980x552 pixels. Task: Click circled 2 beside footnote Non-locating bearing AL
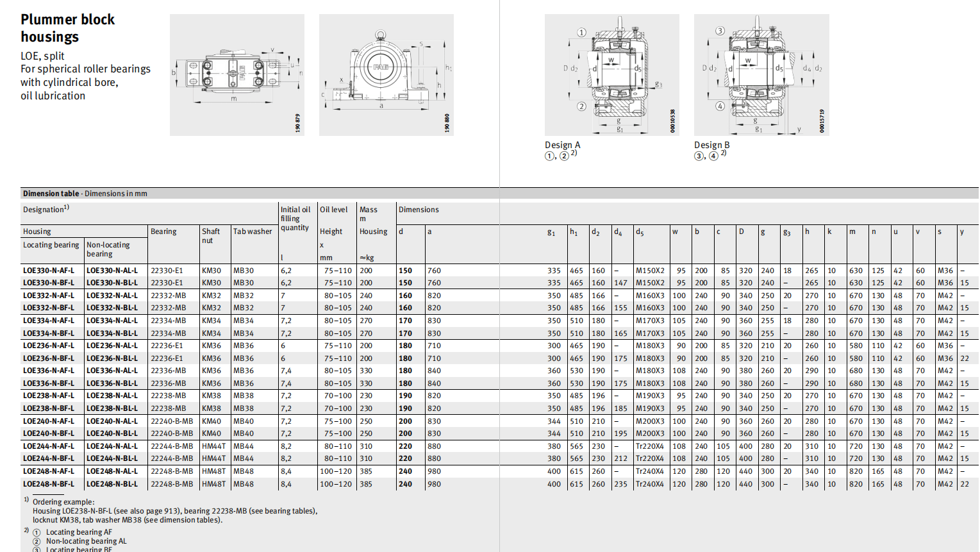tap(37, 542)
